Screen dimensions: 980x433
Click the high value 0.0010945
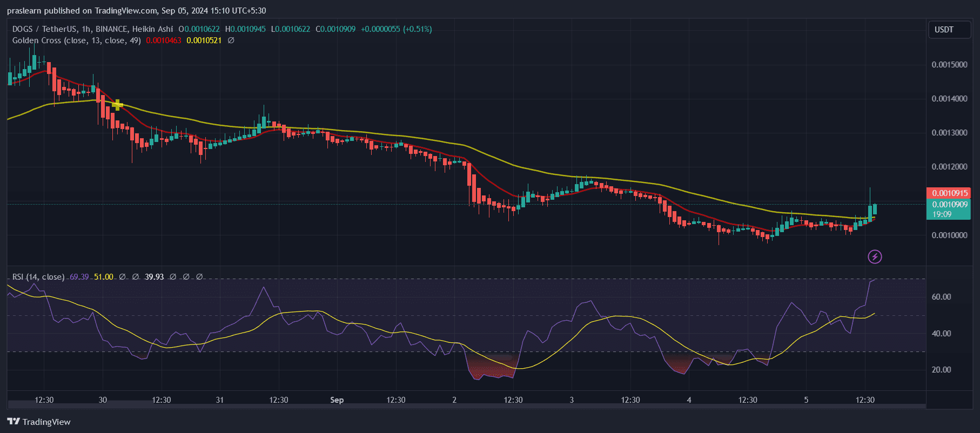(x=248, y=29)
